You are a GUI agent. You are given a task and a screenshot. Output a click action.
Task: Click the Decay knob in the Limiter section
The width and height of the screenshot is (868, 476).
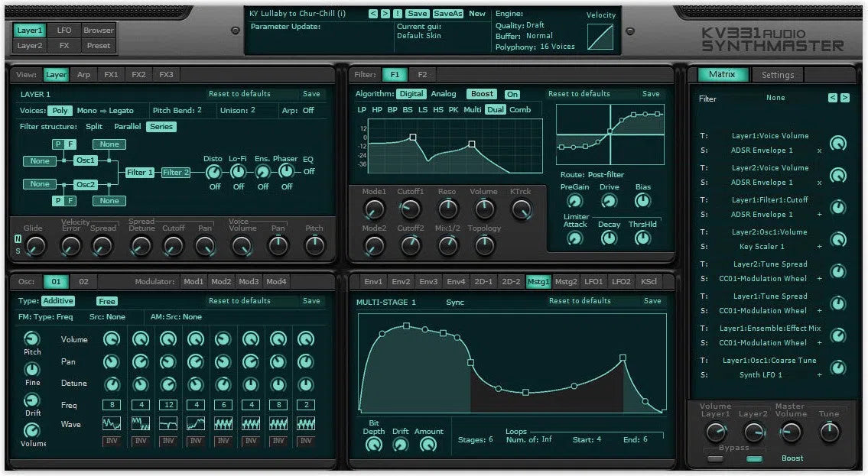609,238
